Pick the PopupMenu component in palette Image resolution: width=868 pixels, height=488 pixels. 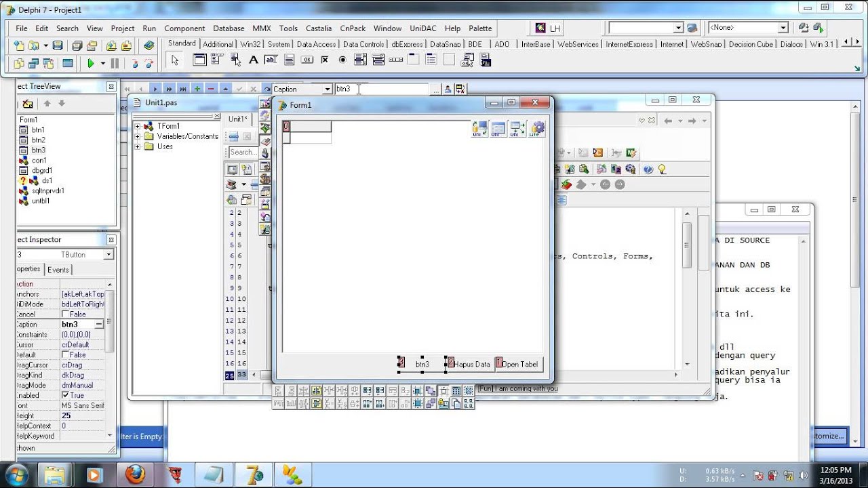235,60
